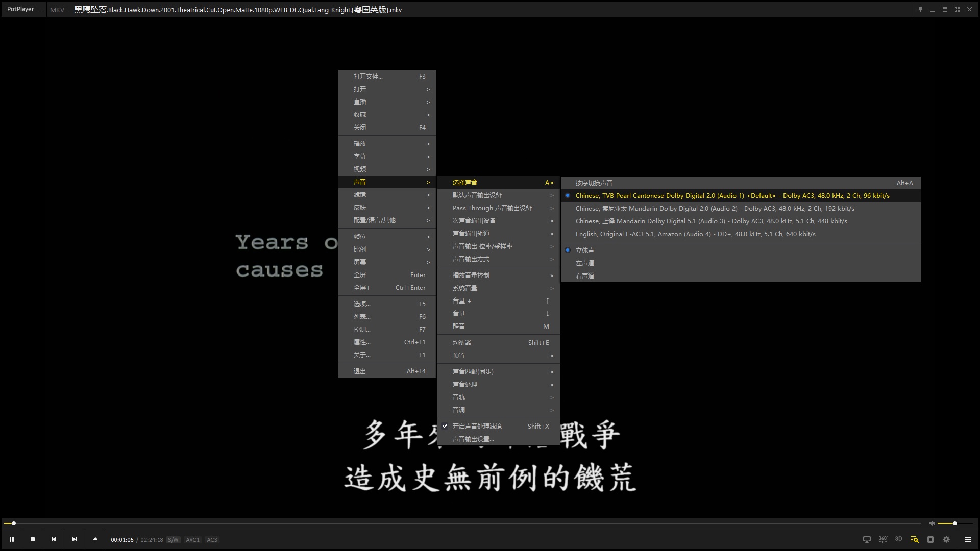The image size is (980, 551).
Task: Open 打开文件 from the context menu
Action: point(369,76)
